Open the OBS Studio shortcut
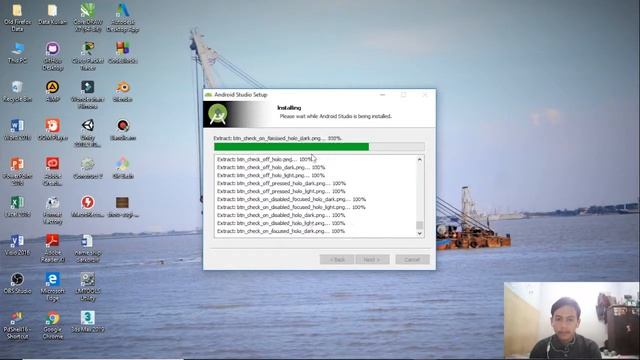The image size is (640, 360). tap(17, 283)
